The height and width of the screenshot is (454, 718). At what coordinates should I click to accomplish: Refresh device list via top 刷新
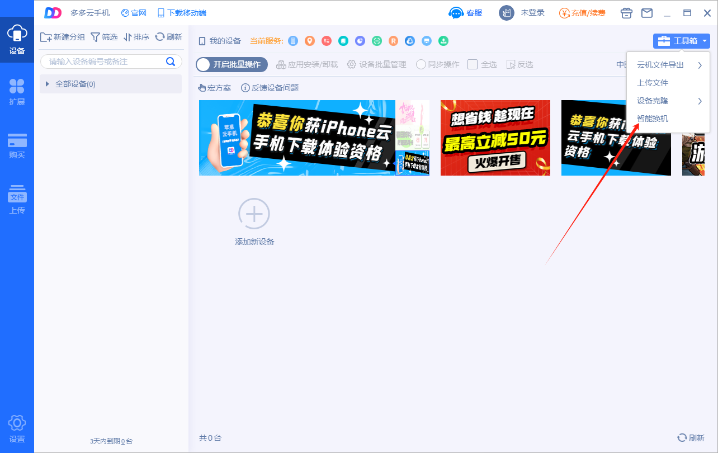(x=169, y=37)
